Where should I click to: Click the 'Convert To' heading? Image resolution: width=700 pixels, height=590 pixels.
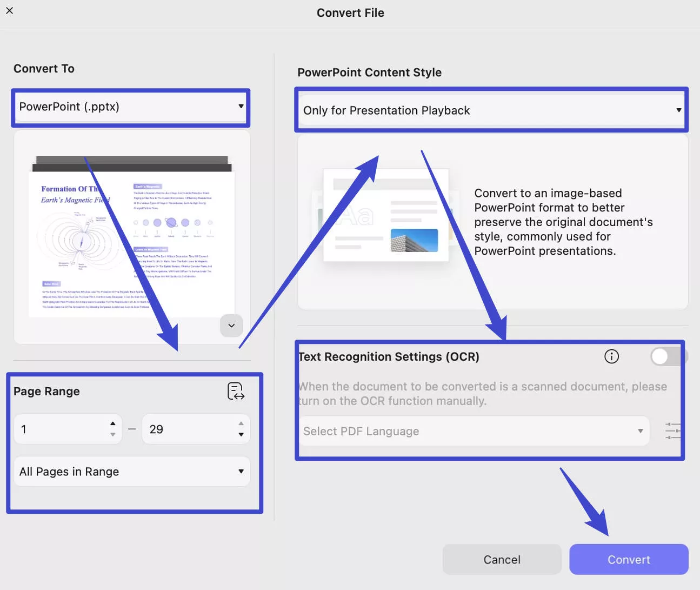coord(44,69)
